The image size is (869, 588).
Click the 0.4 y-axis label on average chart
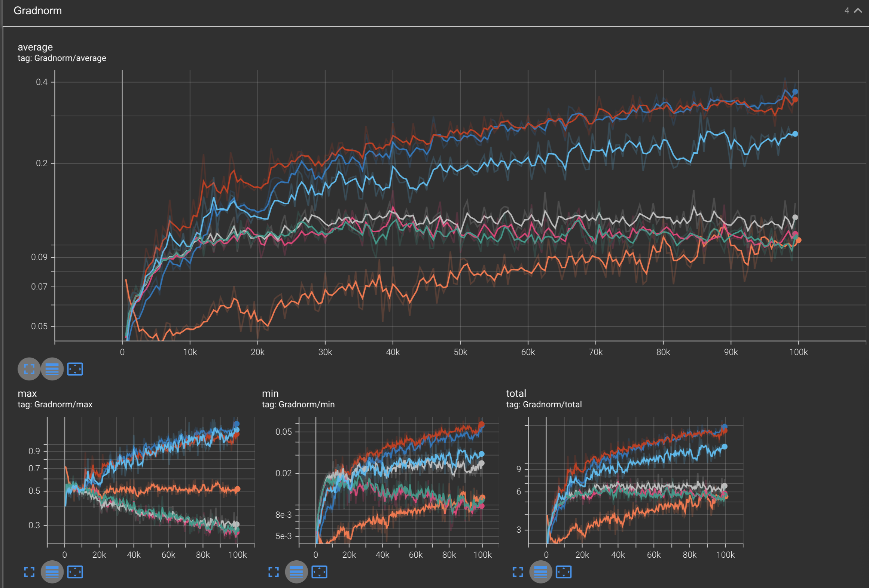tap(42, 82)
